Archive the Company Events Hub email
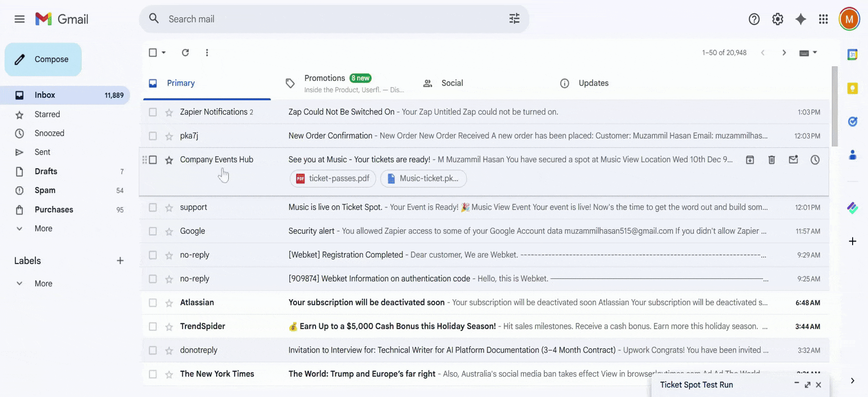The height and width of the screenshot is (397, 868). coord(750,160)
